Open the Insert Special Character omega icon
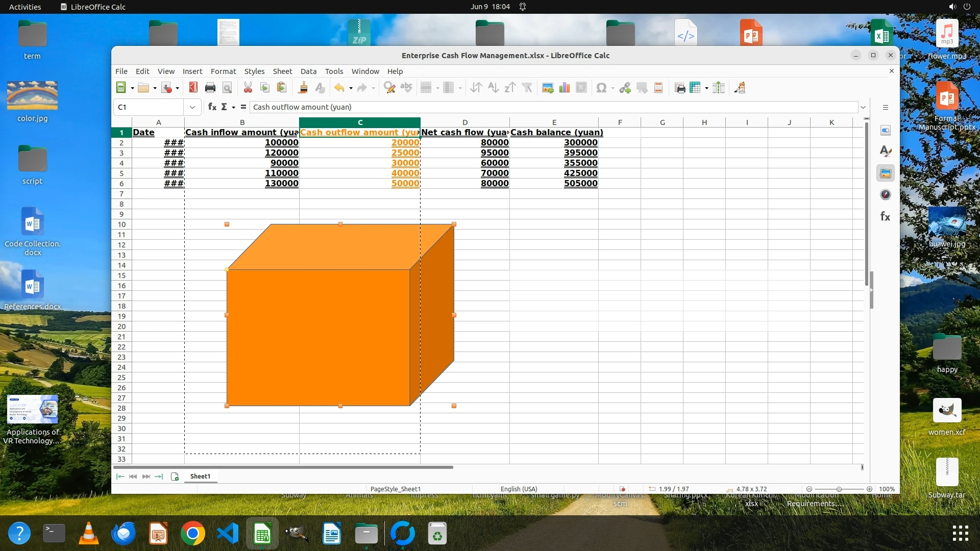 (601, 88)
